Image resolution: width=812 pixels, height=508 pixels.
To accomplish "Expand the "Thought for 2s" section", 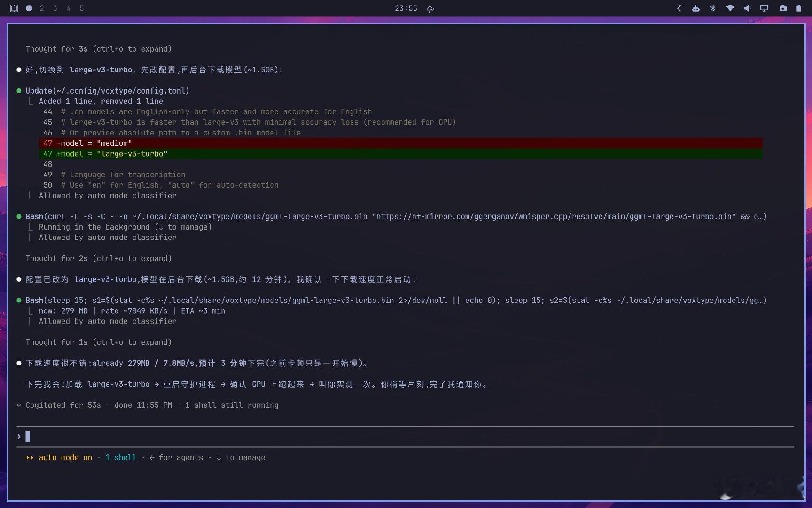I will pyautogui.click(x=99, y=258).
